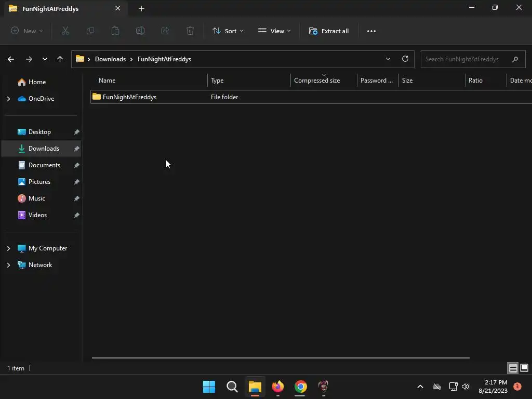Image resolution: width=532 pixels, height=399 pixels.
Task: Go up one folder level arrow
Action: tap(60, 59)
